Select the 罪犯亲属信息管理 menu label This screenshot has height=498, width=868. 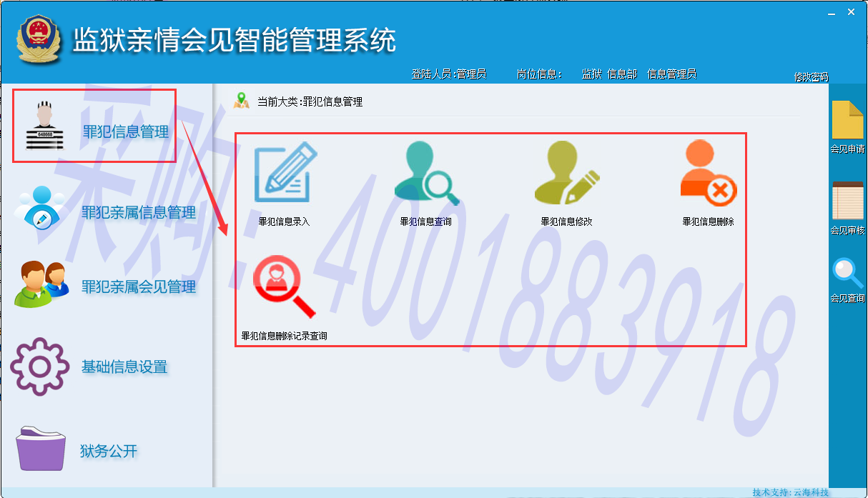139,212
